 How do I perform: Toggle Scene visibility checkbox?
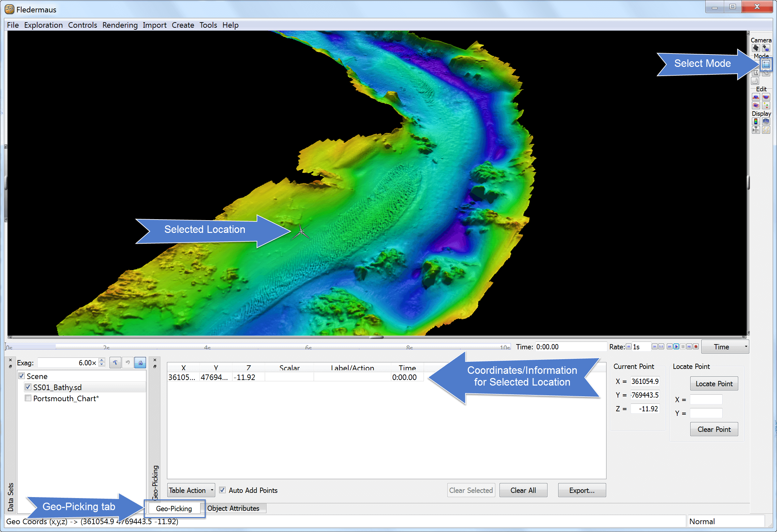click(21, 375)
